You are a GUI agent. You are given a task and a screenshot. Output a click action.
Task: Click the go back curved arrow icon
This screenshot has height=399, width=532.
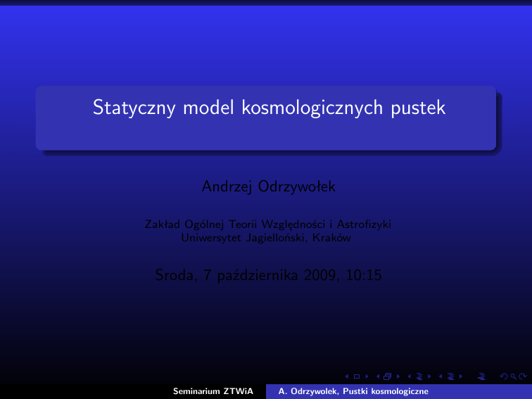[x=502, y=378]
